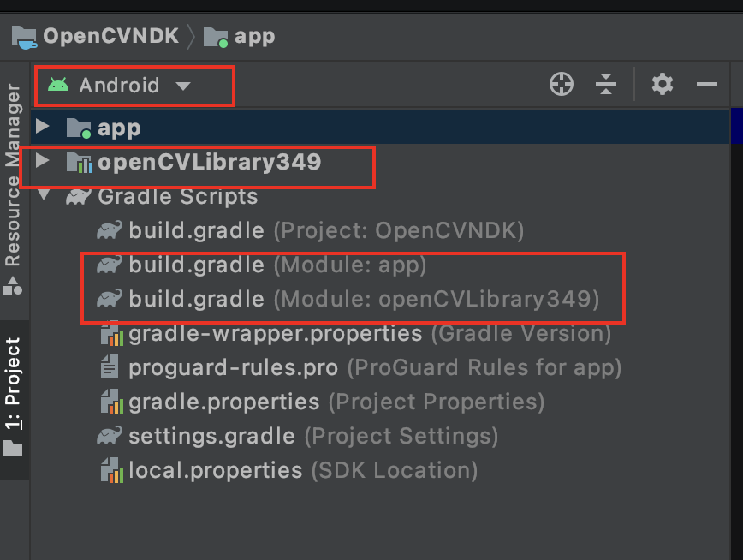Click elephant icon of openCVLibrary349 build.gradle

pyautogui.click(x=110, y=299)
